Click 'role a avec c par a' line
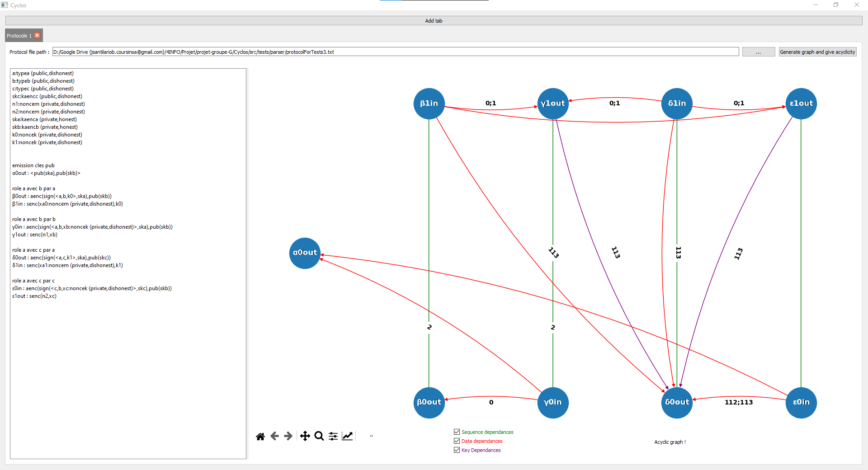Image resolution: width=868 pixels, height=470 pixels. point(33,250)
